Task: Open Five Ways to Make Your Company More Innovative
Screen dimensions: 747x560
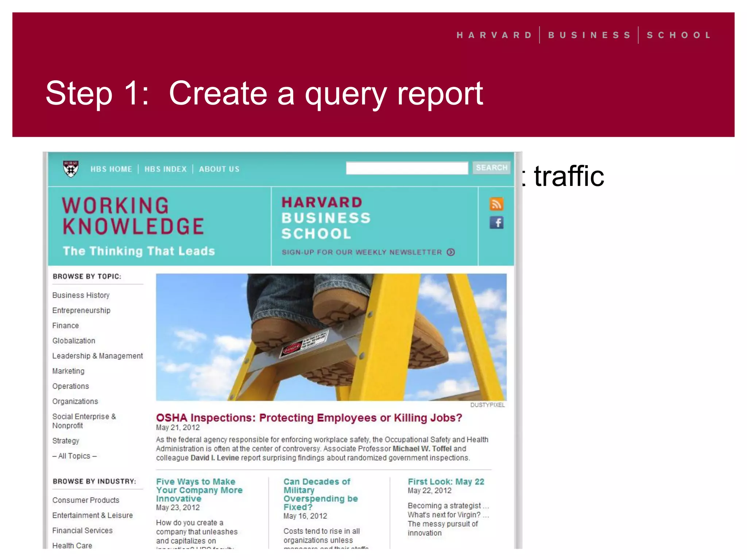Action: (199, 490)
